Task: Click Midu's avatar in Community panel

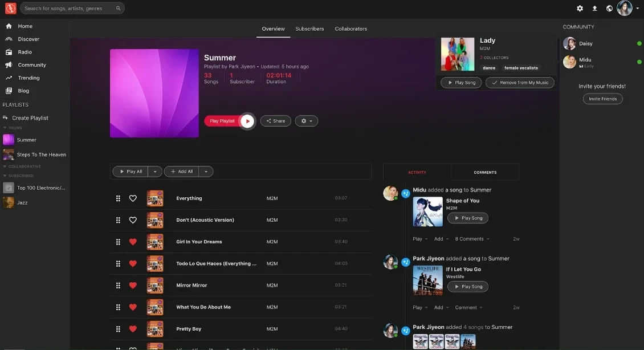Action: 569,62
